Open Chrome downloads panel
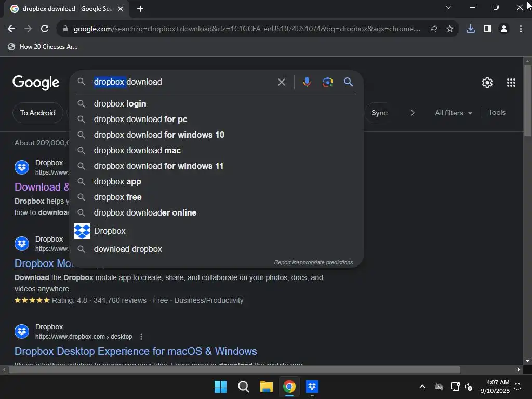This screenshot has width=532, height=399. [470, 29]
